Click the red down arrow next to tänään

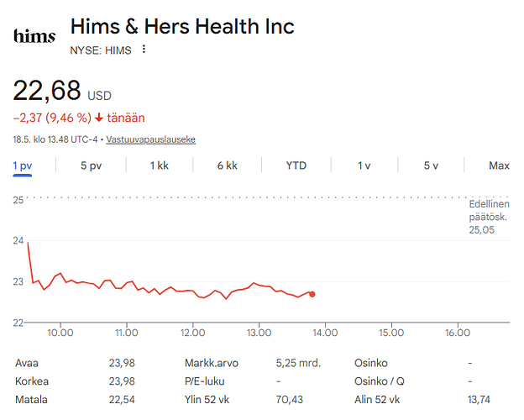[99, 118]
